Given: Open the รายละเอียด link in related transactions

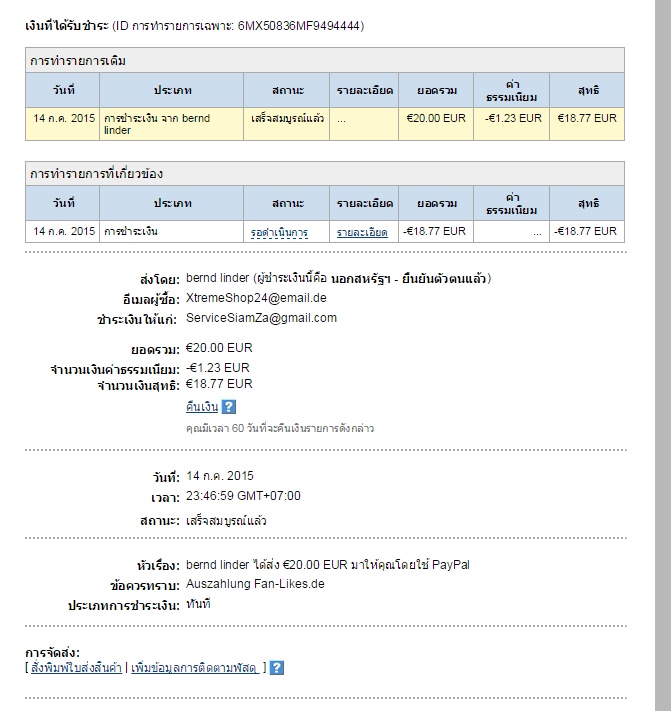Looking at the screenshot, I should (x=362, y=232).
